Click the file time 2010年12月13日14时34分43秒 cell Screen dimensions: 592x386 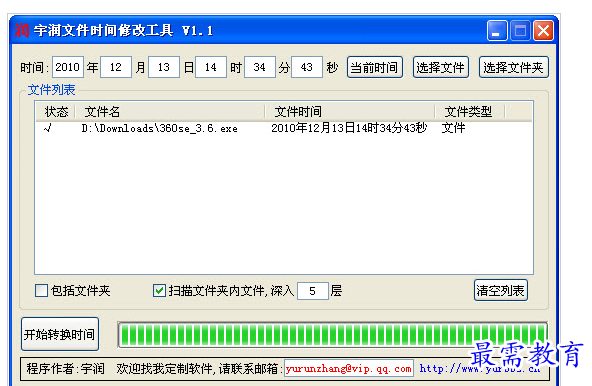[349, 128]
